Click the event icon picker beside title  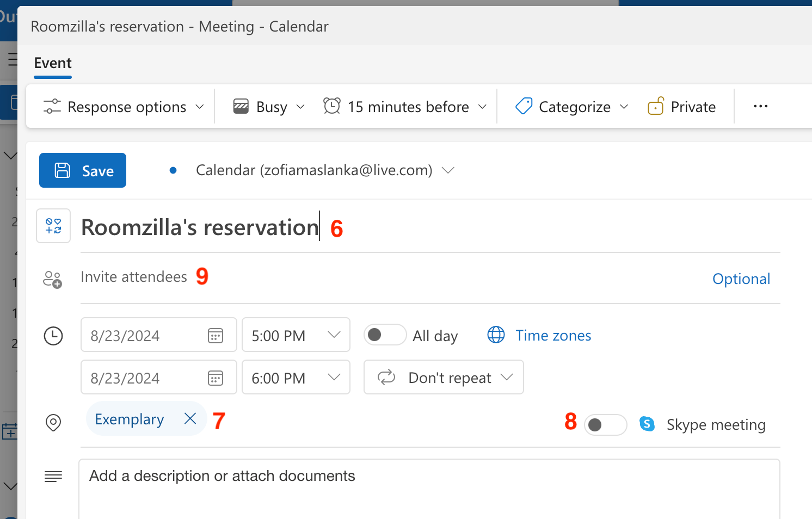[x=53, y=226]
